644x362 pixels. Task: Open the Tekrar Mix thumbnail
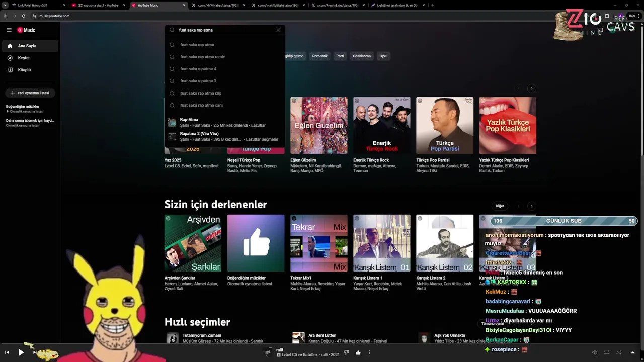click(319, 243)
